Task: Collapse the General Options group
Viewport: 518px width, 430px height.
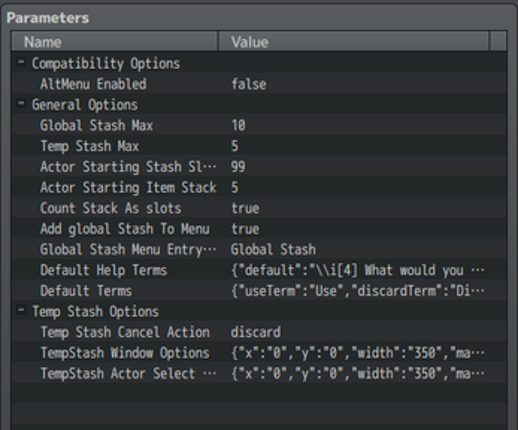Action: (x=21, y=104)
